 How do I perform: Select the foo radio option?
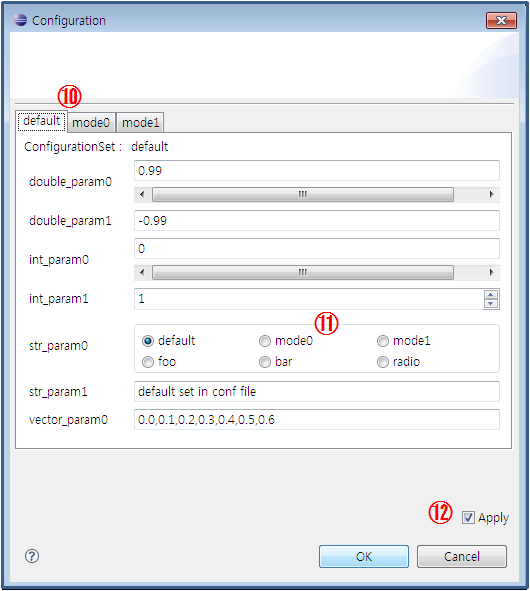148,362
